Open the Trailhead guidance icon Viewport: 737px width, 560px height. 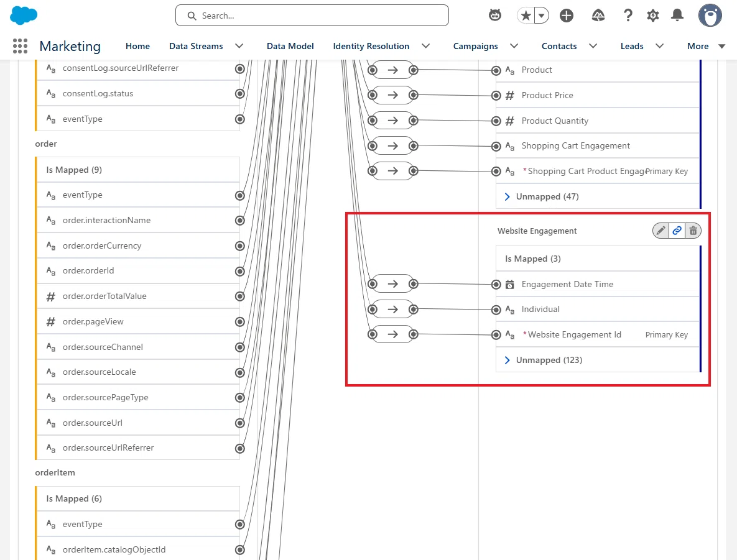pos(598,16)
